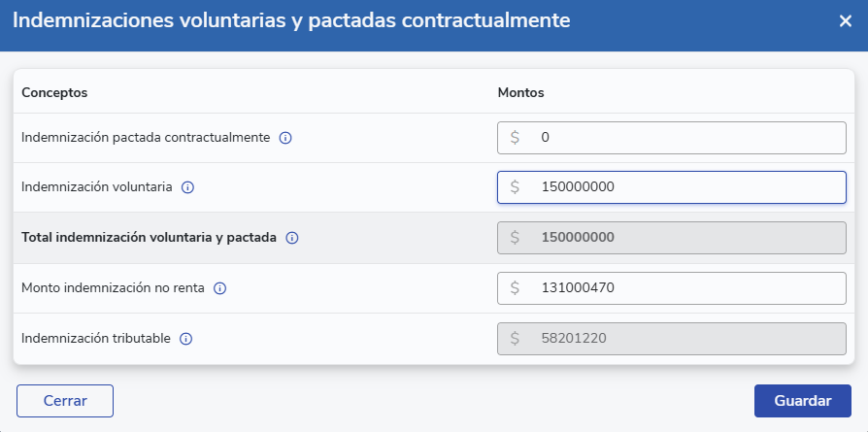868x432 pixels.
Task: Click the Montos column header
Action: click(520, 93)
